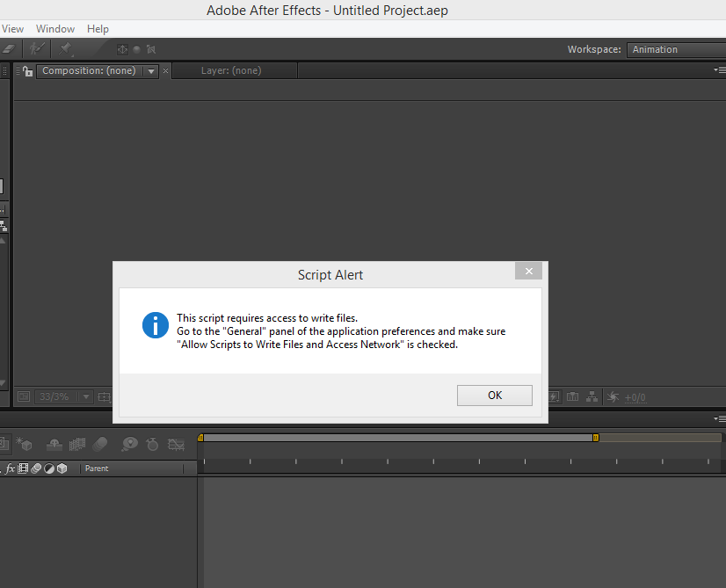
Task: Select the World Axis mode icon
Action: click(136, 49)
